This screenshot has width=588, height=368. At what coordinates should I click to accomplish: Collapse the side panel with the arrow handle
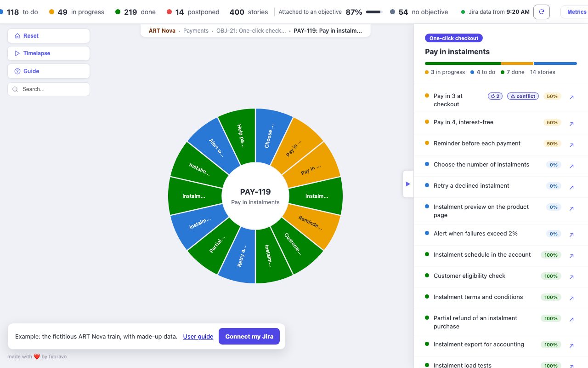408,184
